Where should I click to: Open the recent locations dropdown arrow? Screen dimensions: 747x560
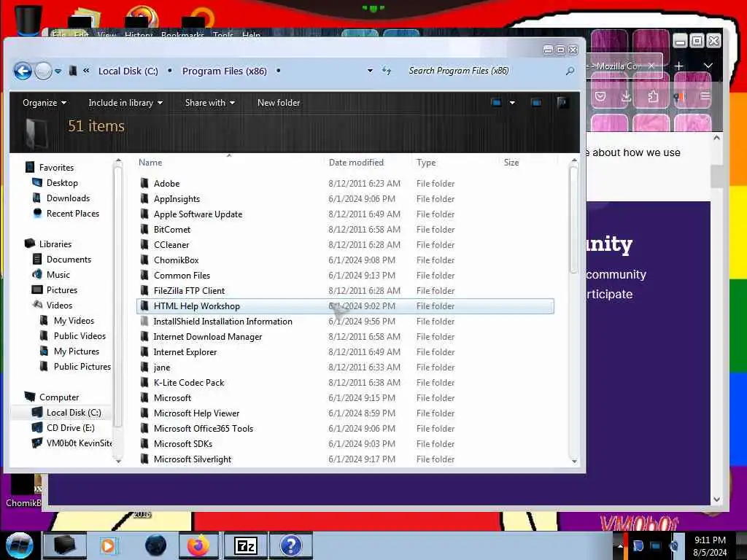pos(58,71)
